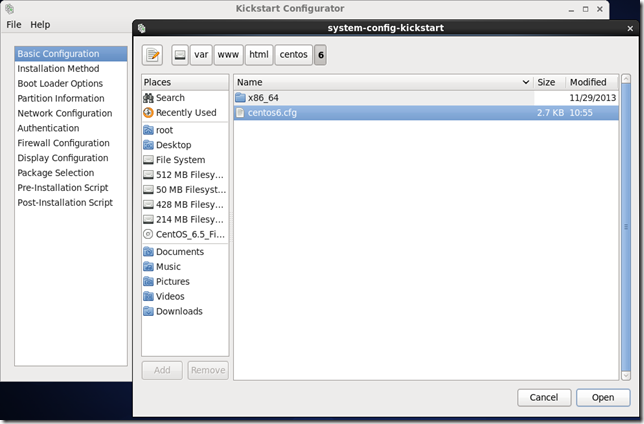Click the root home folder icon

click(148, 130)
